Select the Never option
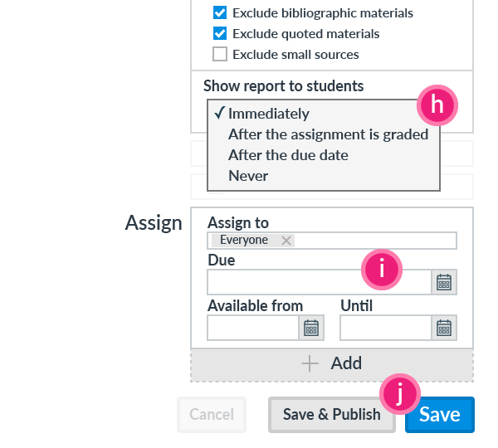Screen dimensions: 498x448 coord(248,176)
